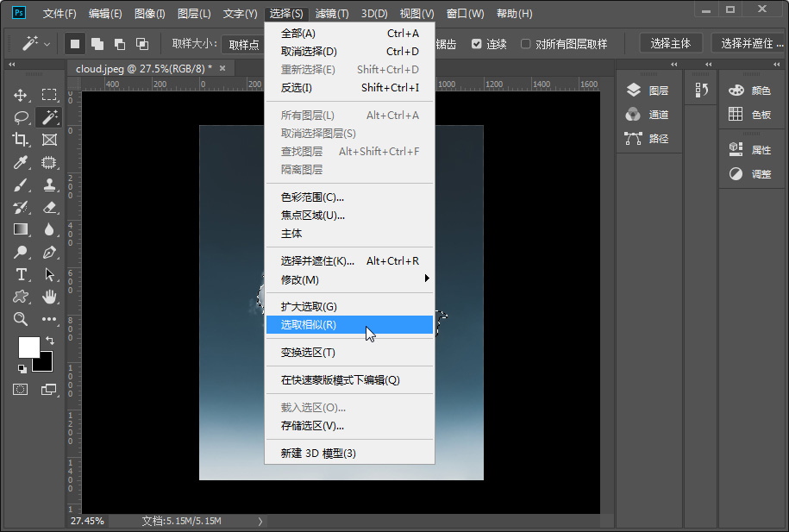
Task: Choose 取消选择(D) menu item
Action: (x=349, y=52)
